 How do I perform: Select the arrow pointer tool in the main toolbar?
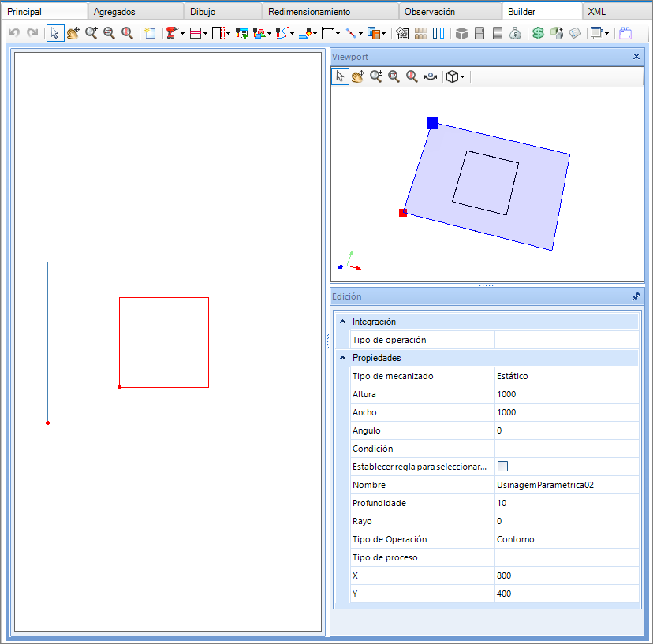[x=55, y=33]
